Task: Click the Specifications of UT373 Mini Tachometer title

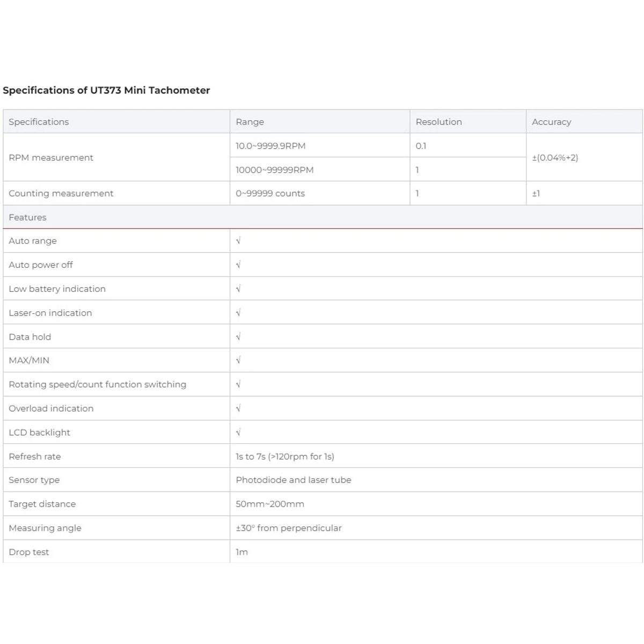Action: point(106,90)
